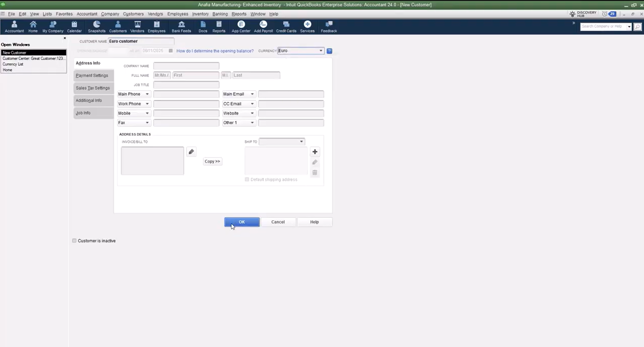644x347 pixels.
Task: Toggle the Customer is inactive checkbox
Action: pyautogui.click(x=75, y=241)
